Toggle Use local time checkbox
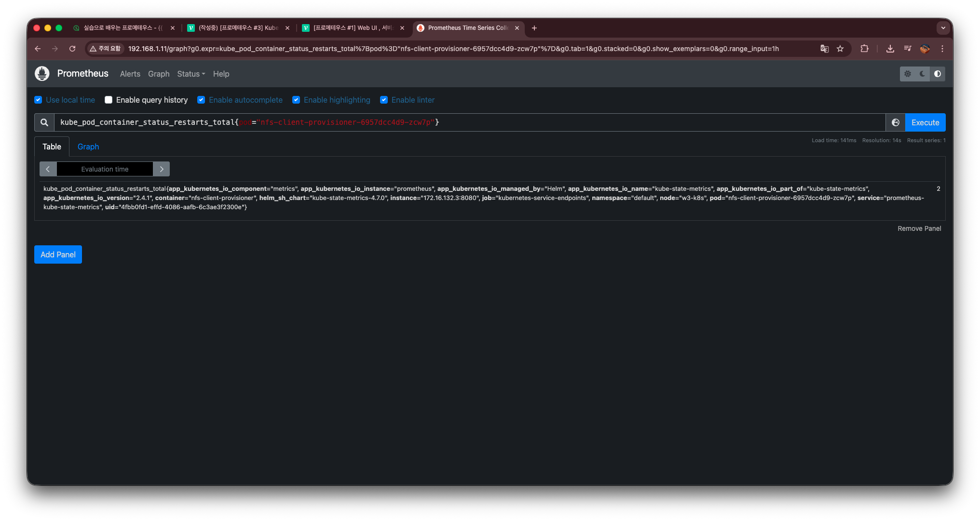Screen dimensions: 980x521 39,100
